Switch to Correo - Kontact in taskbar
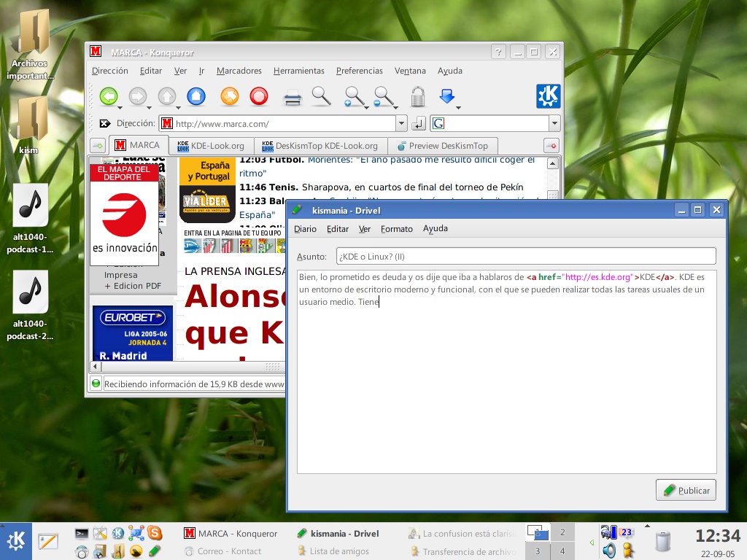This screenshot has height=560, width=747. [223, 551]
